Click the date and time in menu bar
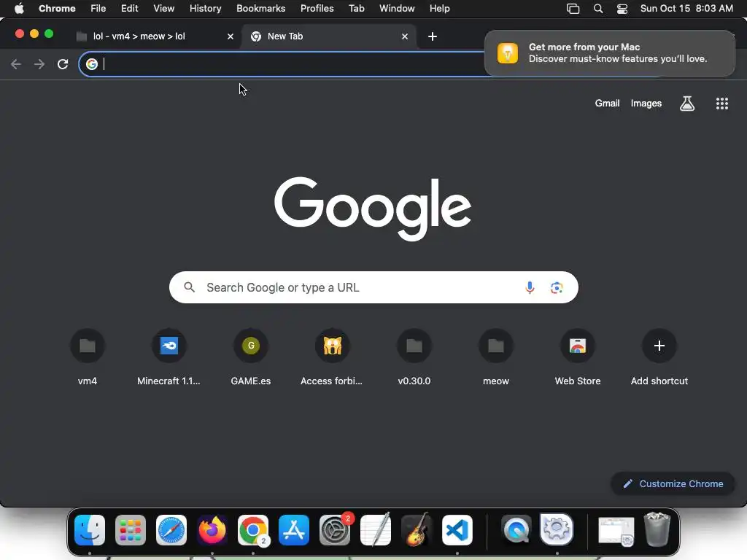Image resolution: width=747 pixels, height=560 pixels. pyautogui.click(x=686, y=9)
